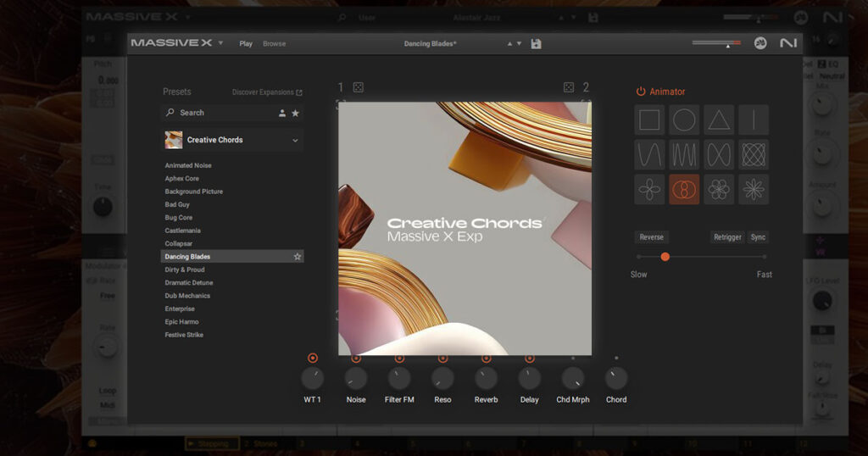
Task: Click the Filter FM knob
Action: click(399, 379)
